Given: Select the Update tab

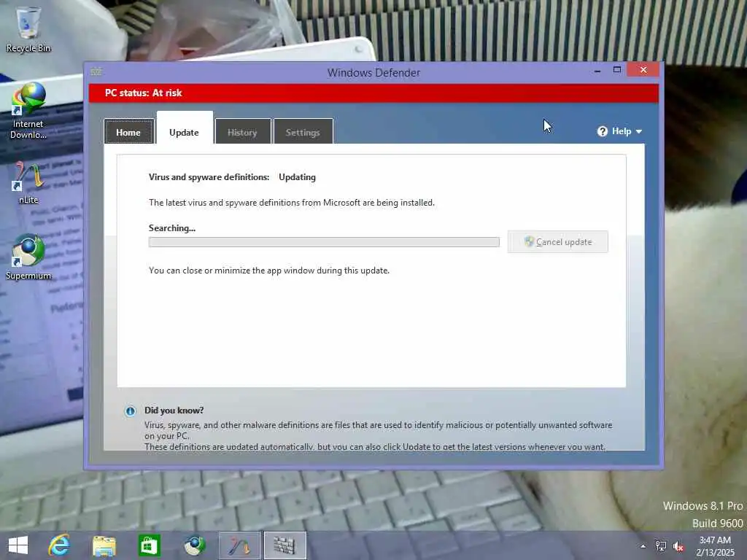Looking at the screenshot, I should coord(185,128).
